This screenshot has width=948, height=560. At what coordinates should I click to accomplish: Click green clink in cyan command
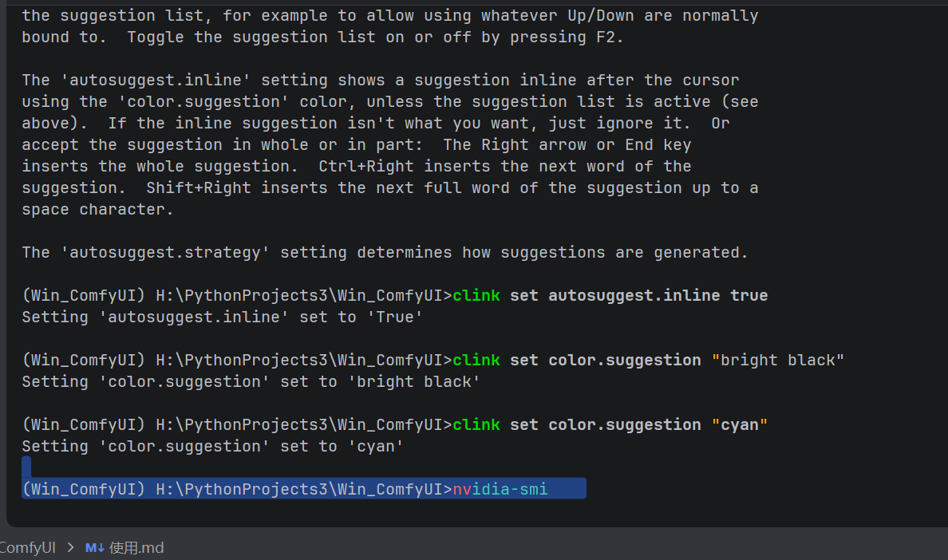476,424
